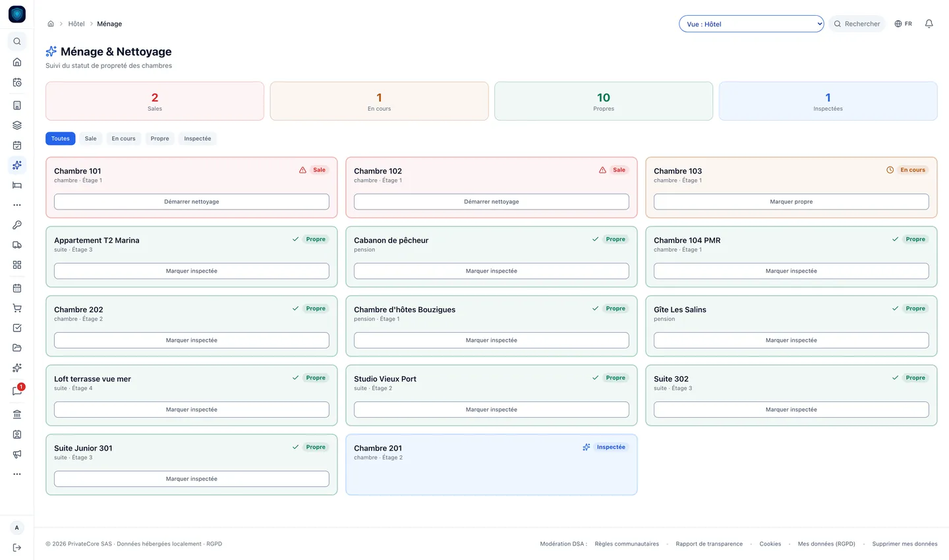Screen dimensions: 949x560
Task: Open "Rapport de transparence" footer link
Action: pyautogui.click(x=709, y=544)
